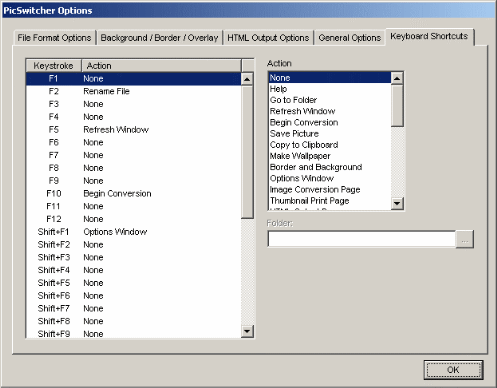Click the folder browse (...) button

(465, 239)
